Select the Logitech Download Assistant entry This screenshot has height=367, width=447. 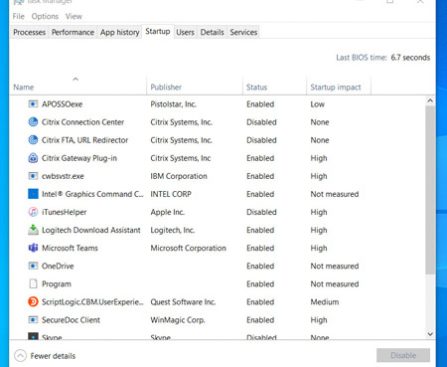pyautogui.click(x=91, y=230)
